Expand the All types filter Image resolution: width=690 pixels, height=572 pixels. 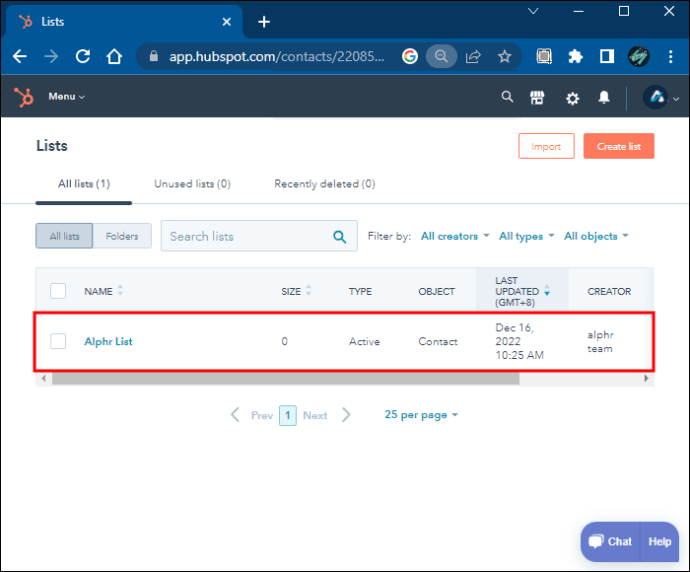tap(526, 236)
